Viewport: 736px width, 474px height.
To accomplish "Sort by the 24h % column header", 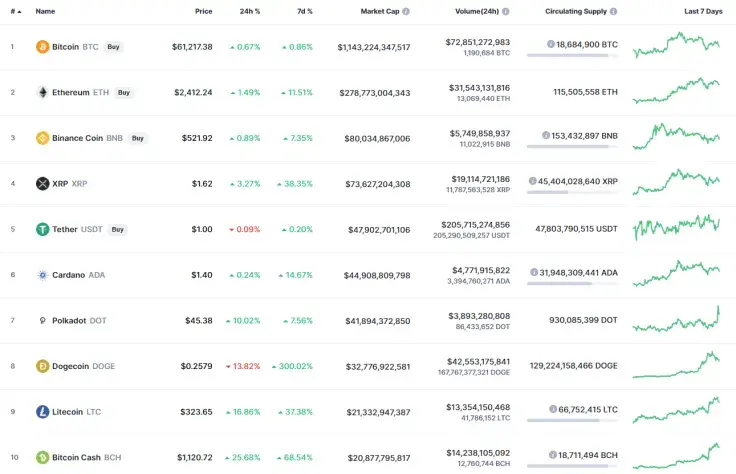I will click(x=250, y=12).
